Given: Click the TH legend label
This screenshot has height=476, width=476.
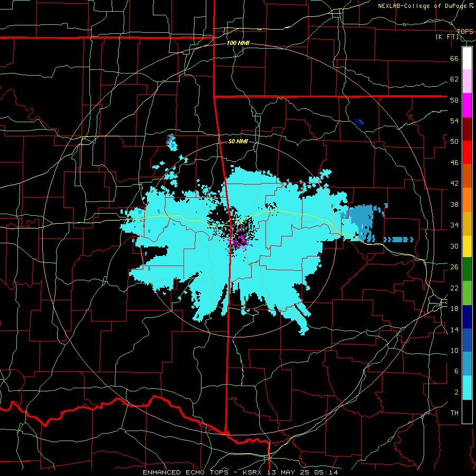Looking at the screenshot, I should pyautogui.click(x=454, y=413).
